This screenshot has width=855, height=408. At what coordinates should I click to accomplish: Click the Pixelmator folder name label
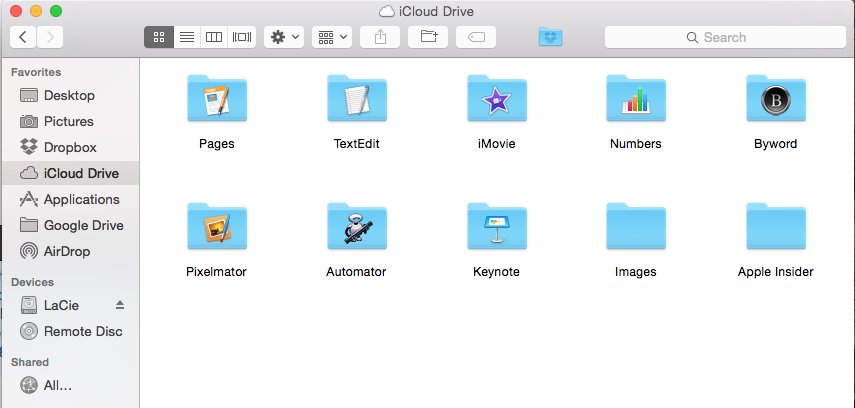pyautogui.click(x=216, y=272)
